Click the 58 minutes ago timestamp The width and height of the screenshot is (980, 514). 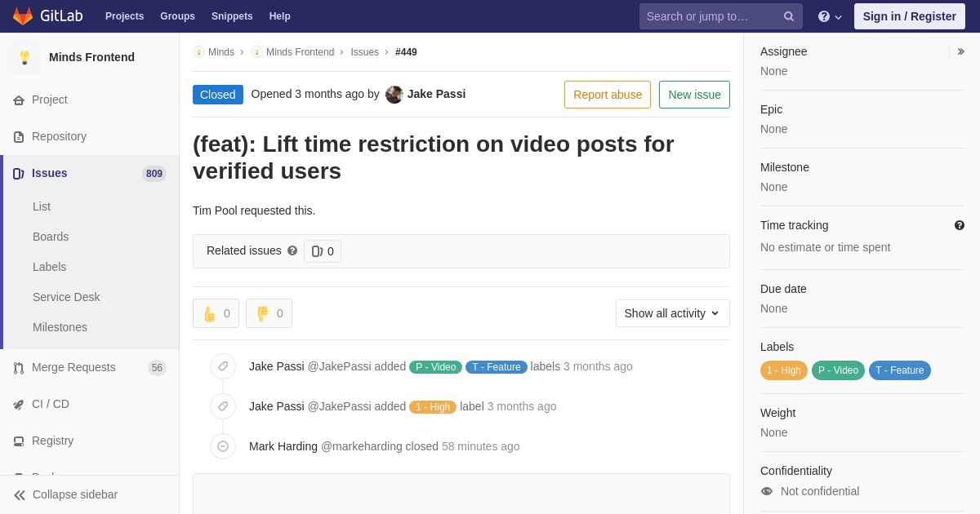click(481, 446)
